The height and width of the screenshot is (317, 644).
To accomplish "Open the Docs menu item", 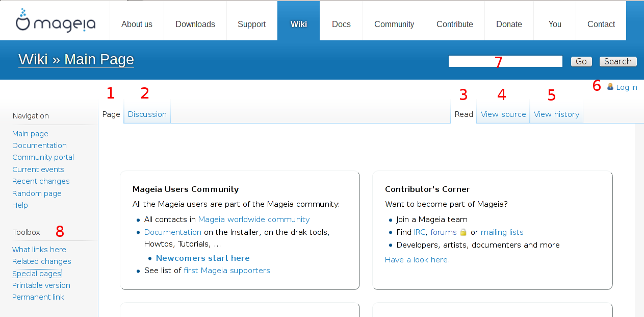I will coord(341,24).
